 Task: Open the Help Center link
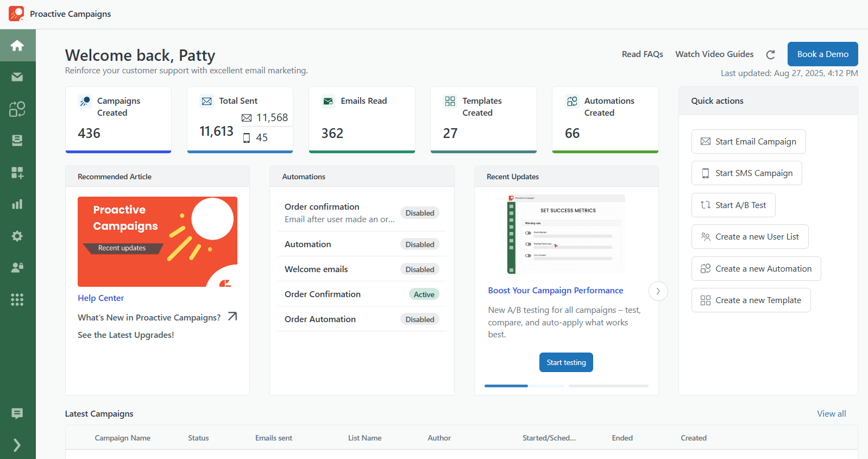point(100,298)
